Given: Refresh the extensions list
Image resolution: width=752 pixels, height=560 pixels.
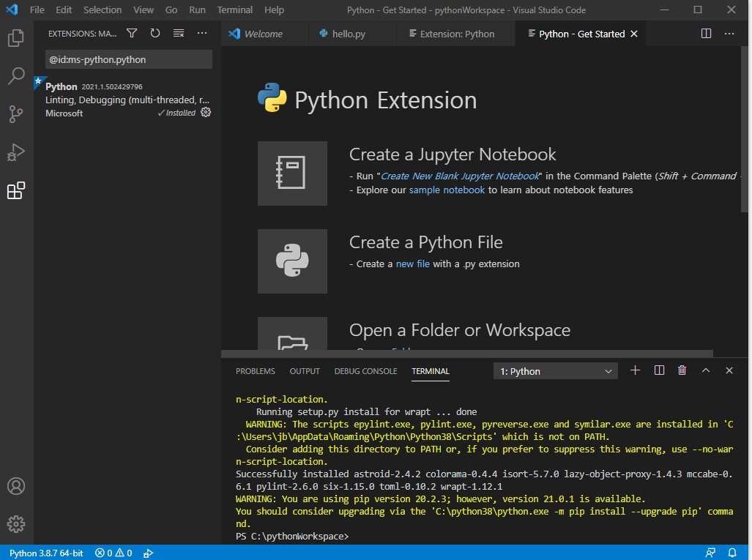Looking at the screenshot, I should point(155,33).
